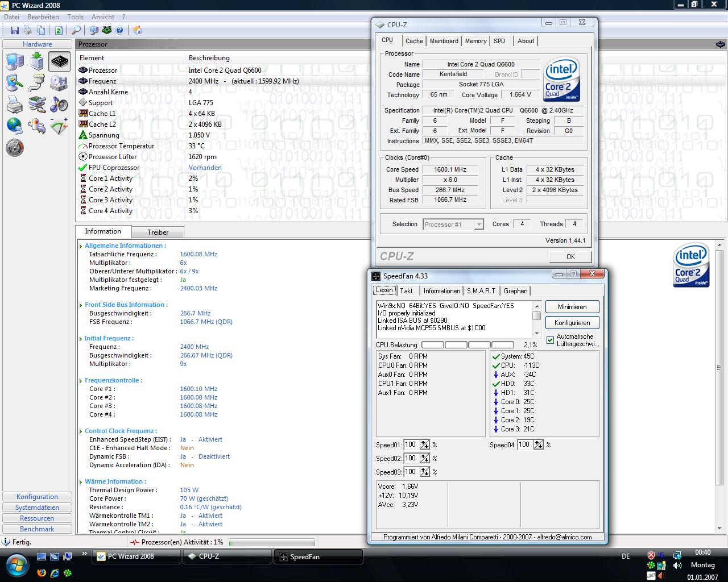Select the Processor chip icon in Hardware panel
Screen dimensions: 728x582
[59, 61]
